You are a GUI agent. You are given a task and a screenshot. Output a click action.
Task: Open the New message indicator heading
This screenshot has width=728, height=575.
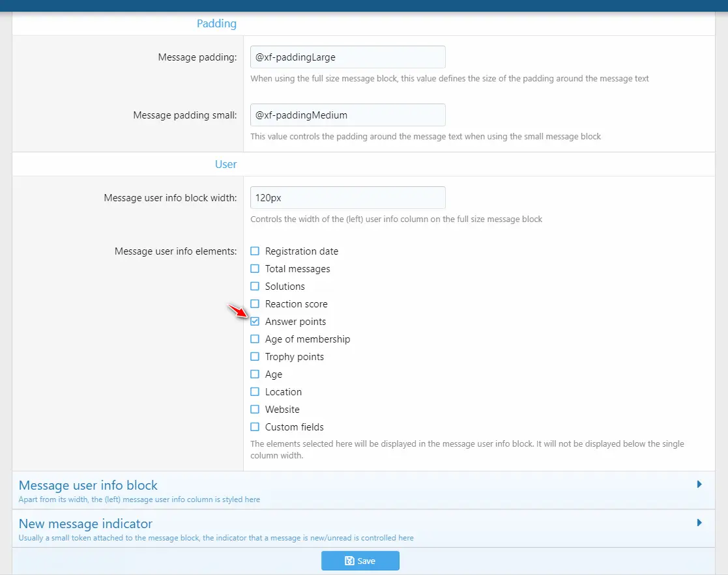85,524
